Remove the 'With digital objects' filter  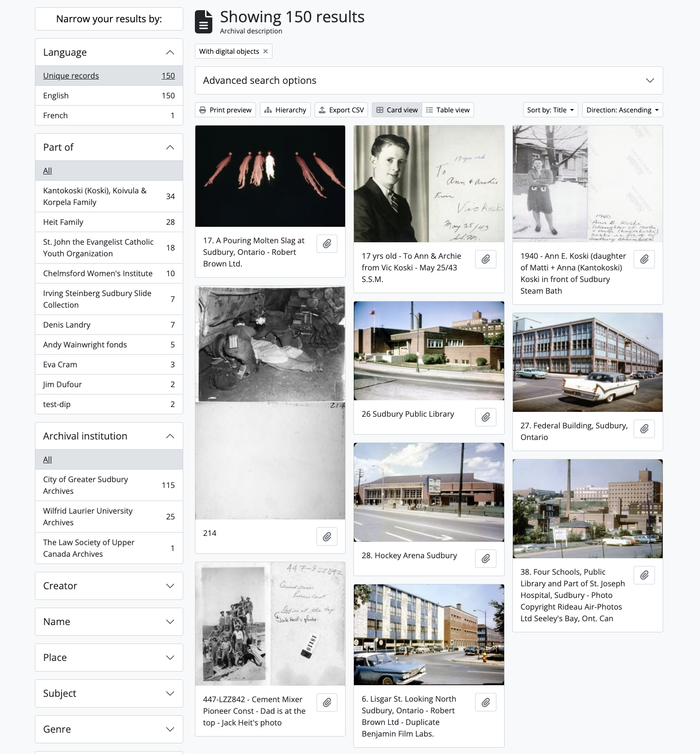[265, 51]
